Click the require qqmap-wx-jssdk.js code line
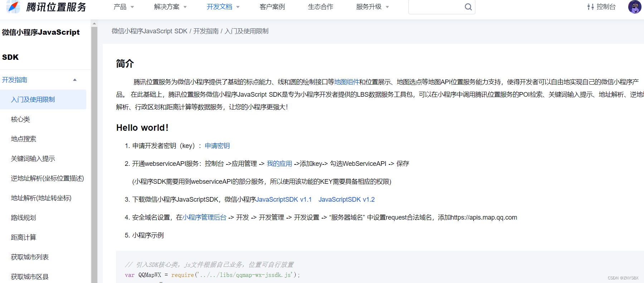This screenshot has height=283, width=644. (212, 275)
